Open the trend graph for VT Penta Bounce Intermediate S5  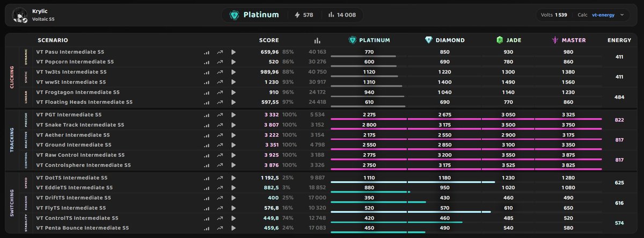click(220, 228)
